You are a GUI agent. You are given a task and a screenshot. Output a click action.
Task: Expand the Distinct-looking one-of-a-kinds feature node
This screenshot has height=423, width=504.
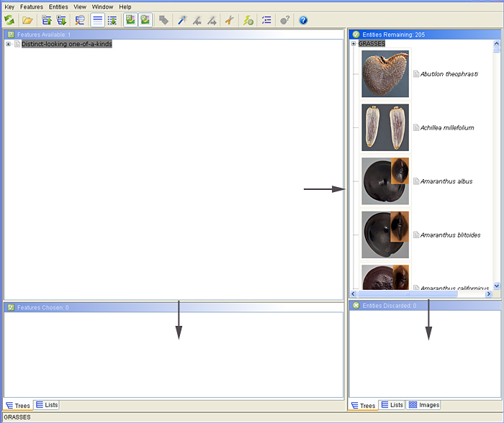tap(8, 44)
